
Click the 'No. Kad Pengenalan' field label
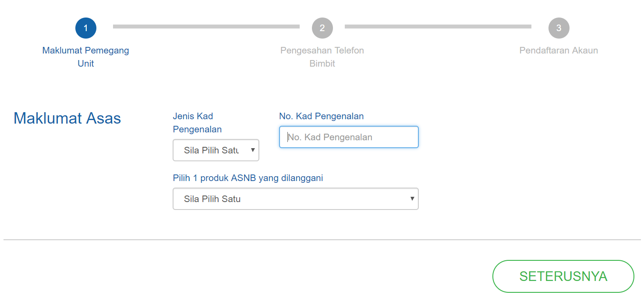[x=322, y=116]
